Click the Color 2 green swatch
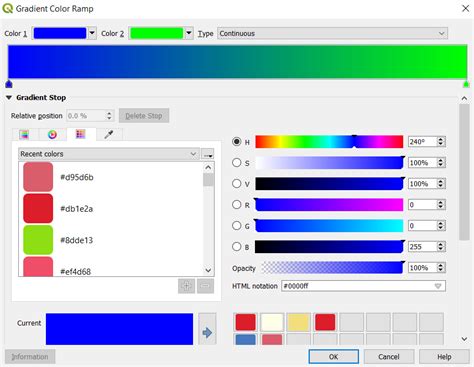 (156, 33)
